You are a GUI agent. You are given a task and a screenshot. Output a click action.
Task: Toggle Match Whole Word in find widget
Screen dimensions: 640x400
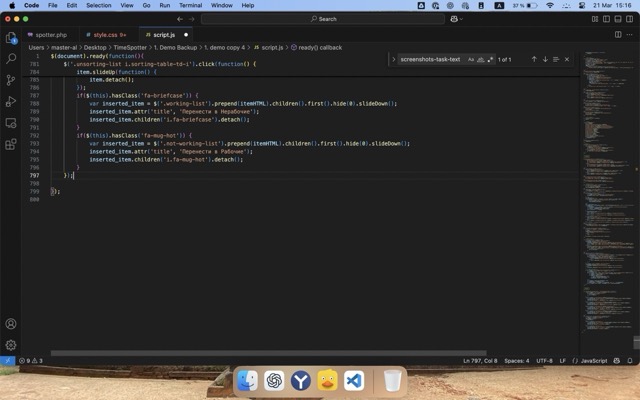(481, 59)
